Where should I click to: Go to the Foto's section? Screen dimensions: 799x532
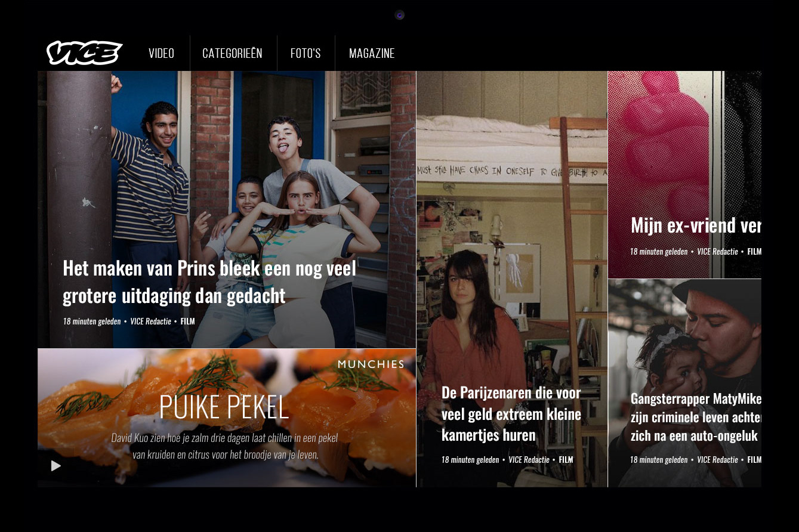(306, 54)
